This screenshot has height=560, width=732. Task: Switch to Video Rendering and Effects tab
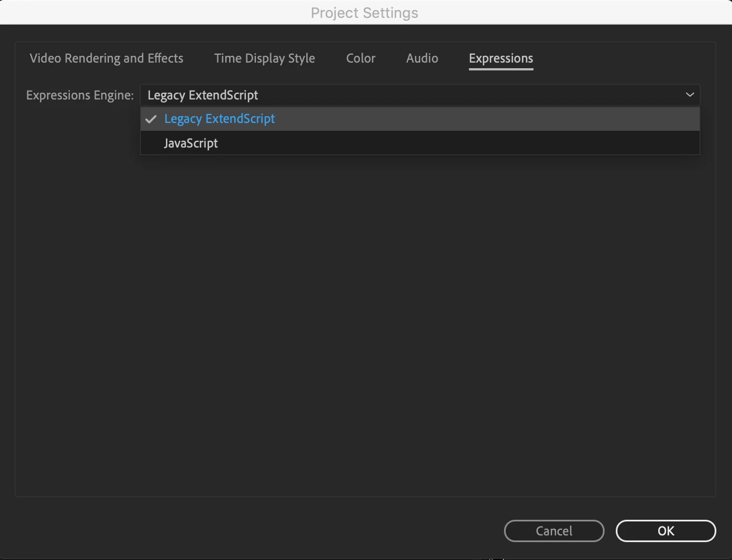pyautogui.click(x=106, y=58)
